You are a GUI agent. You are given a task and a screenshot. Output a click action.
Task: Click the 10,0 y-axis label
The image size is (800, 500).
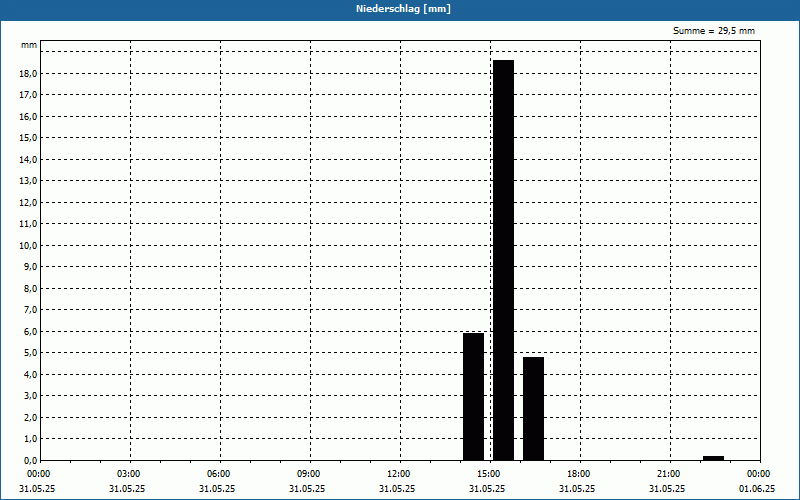pyautogui.click(x=28, y=245)
